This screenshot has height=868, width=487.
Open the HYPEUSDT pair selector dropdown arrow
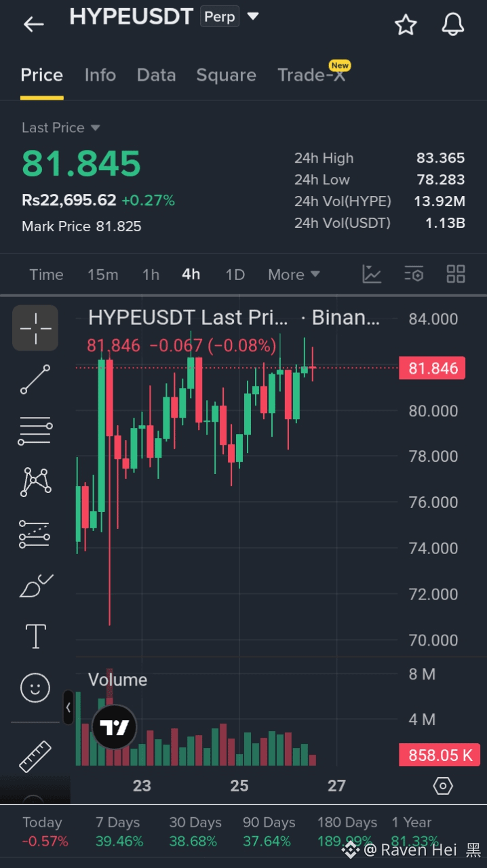pos(253,16)
